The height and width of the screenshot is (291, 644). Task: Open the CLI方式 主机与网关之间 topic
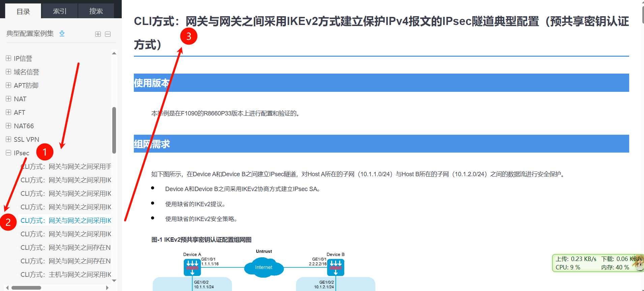pos(66,274)
